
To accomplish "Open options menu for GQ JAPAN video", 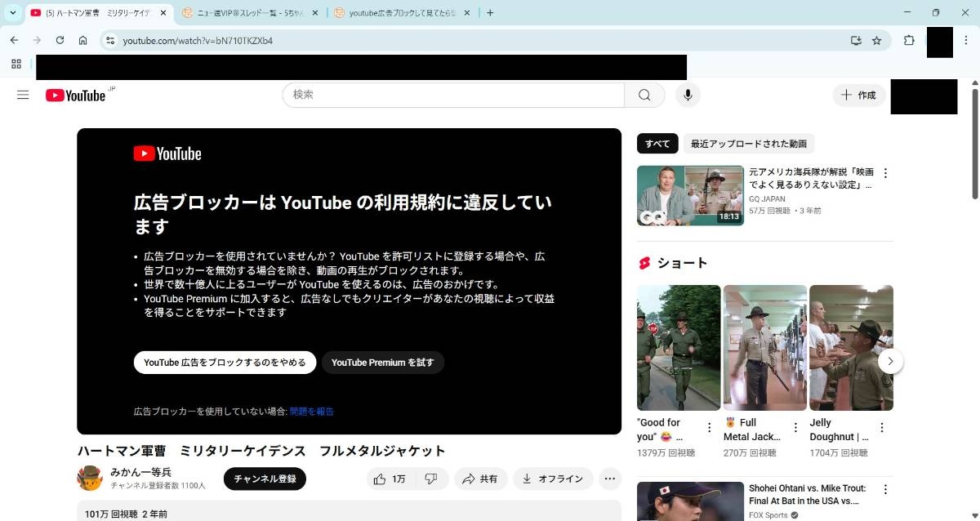I will pyautogui.click(x=885, y=173).
